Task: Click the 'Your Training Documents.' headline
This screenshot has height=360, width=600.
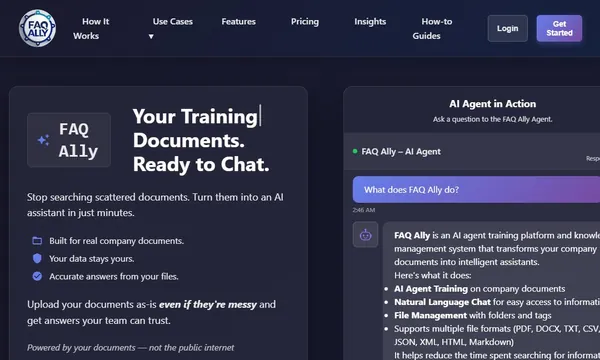Action: click(195, 128)
